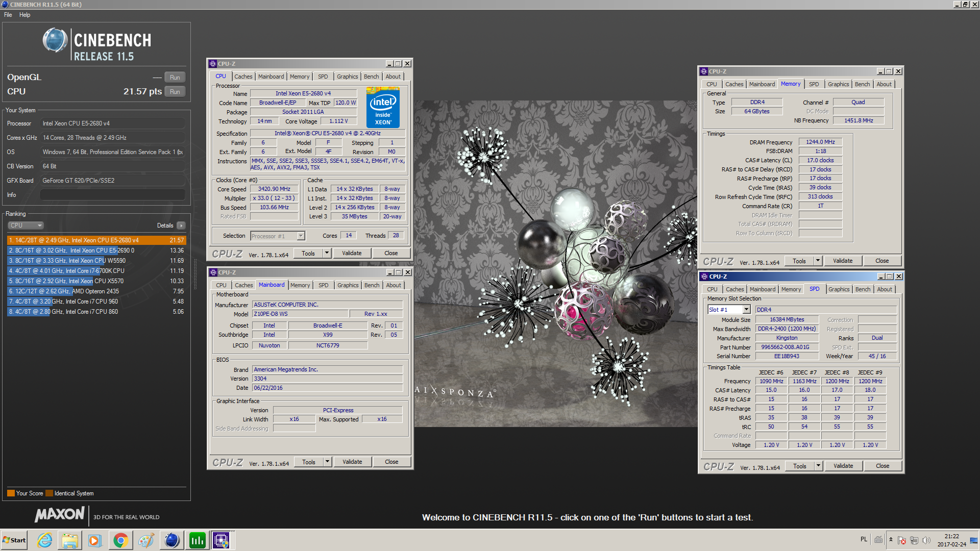Image resolution: width=980 pixels, height=551 pixels.
Task: Open the Processor #1 selection dropdown
Action: point(278,236)
